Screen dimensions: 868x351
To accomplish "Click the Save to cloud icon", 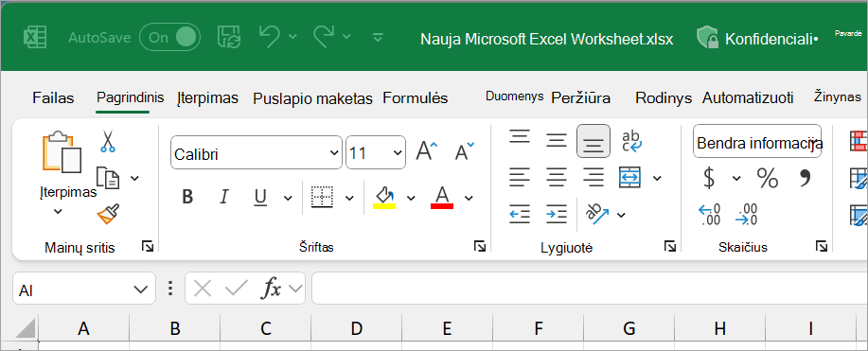I will 229,37.
